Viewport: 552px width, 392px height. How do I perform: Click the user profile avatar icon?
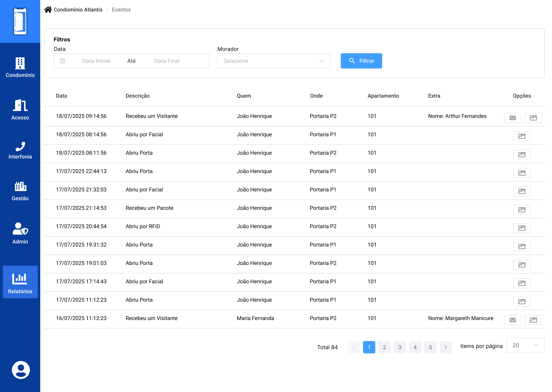(21, 370)
